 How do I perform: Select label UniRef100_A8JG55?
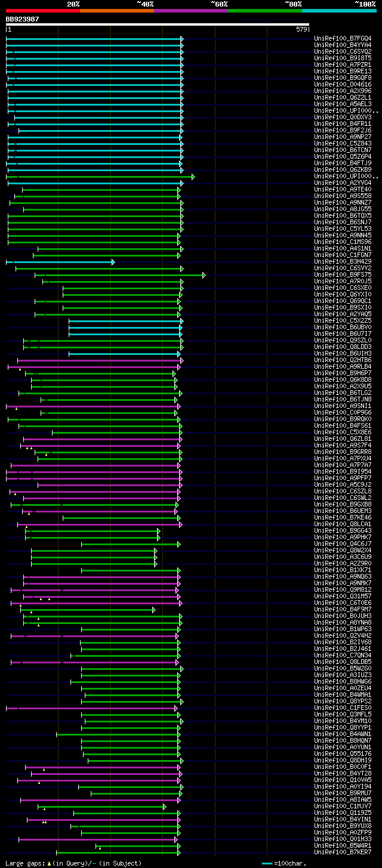(x=343, y=209)
